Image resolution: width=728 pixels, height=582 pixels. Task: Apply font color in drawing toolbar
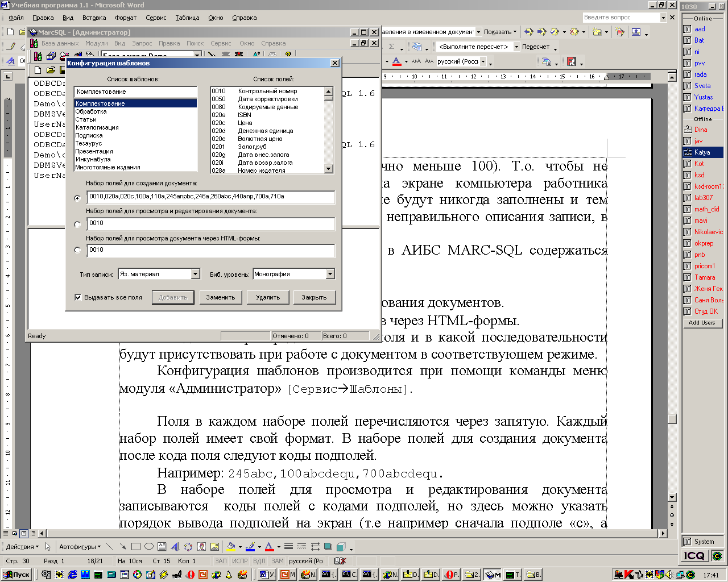pos(270,547)
